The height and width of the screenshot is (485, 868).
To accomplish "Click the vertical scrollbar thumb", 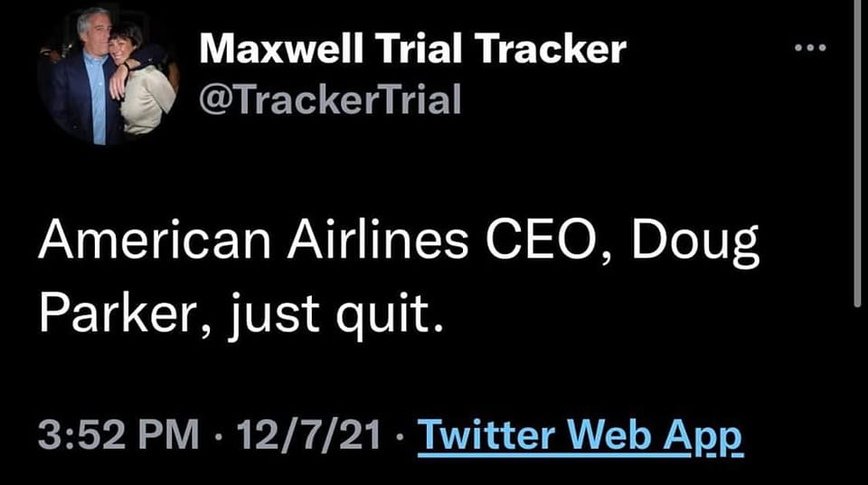I will click(857, 154).
